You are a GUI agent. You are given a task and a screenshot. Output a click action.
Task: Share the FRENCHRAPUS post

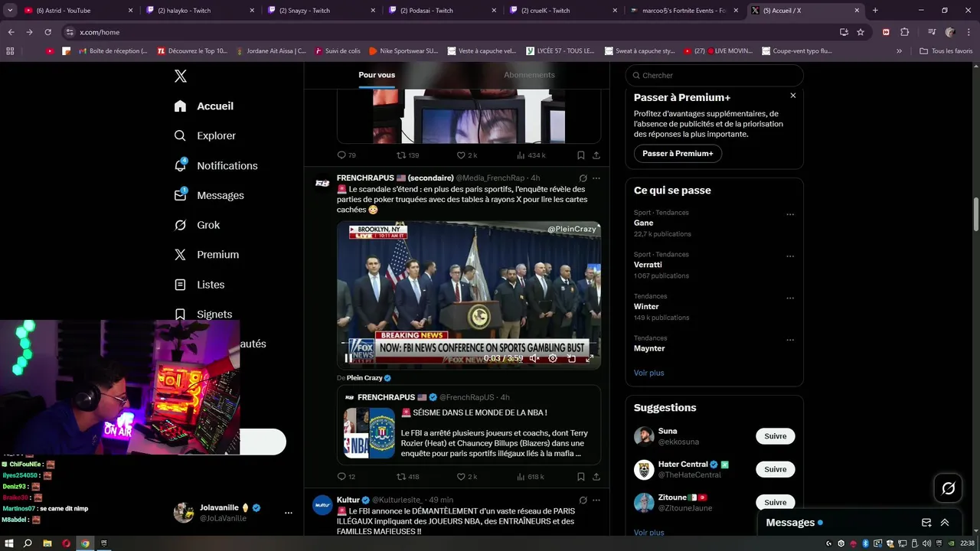click(x=596, y=477)
